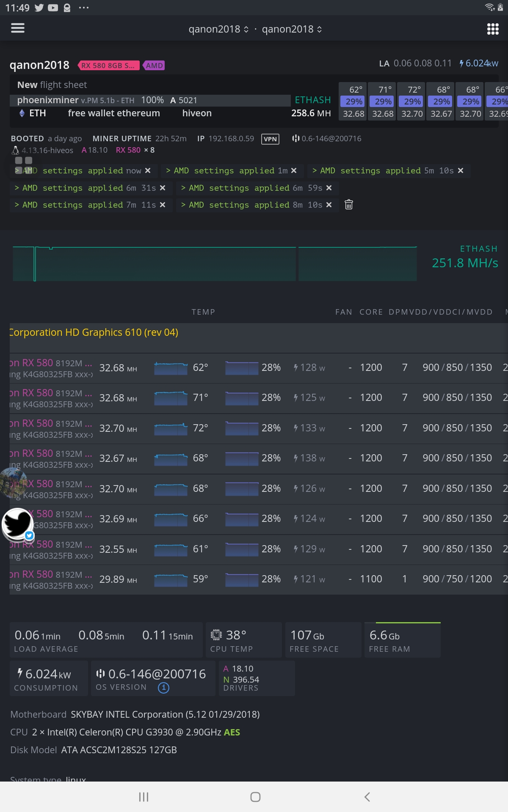Dismiss the 'AMD settings applied now' message
This screenshot has width=508, height=812.
tap(148, 170)
